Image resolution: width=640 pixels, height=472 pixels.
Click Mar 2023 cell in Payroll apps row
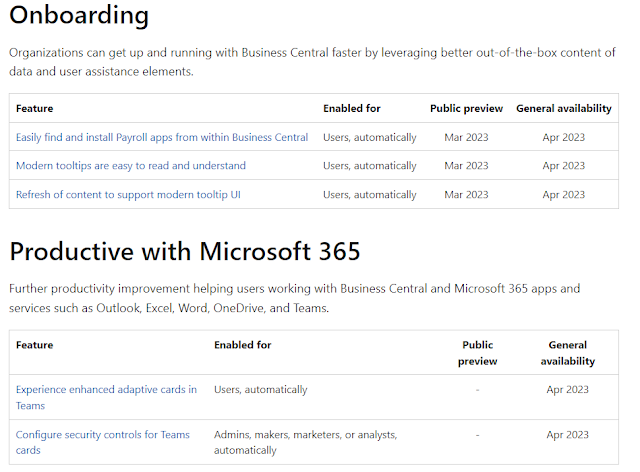466,137
